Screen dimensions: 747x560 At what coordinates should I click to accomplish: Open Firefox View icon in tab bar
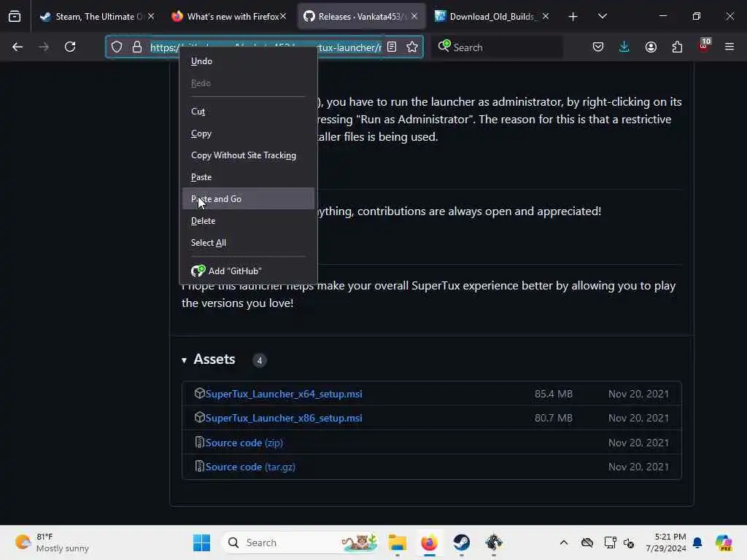pyautogui.click(x=15, y=17)
